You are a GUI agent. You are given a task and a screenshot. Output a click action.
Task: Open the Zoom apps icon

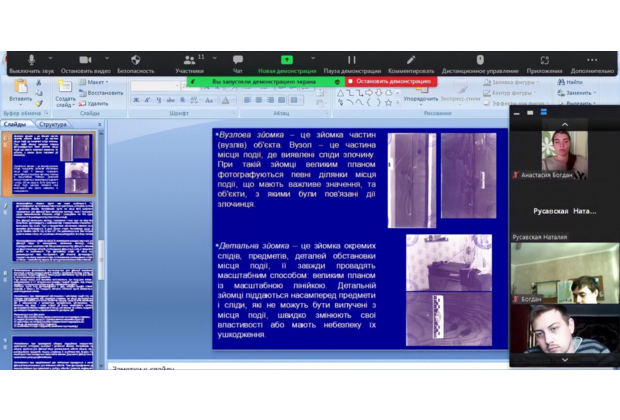(x=544, y=60)
